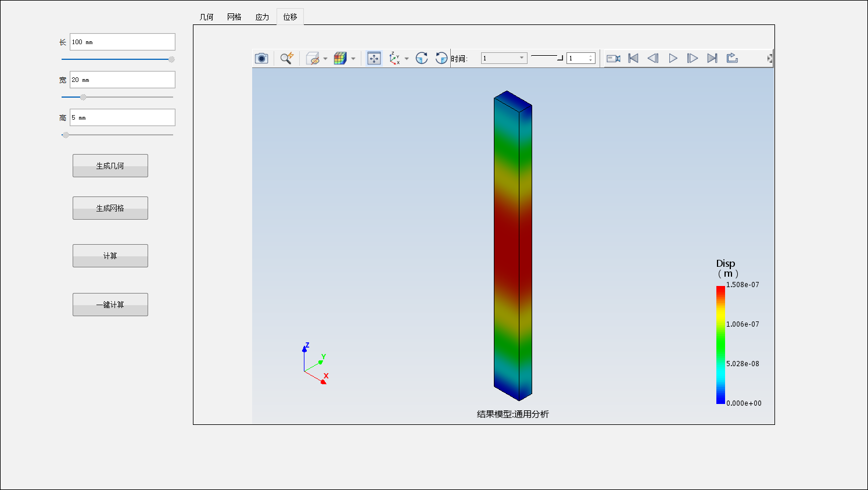868x490 pixels.
Task: Click the colored mesh cube icon
Action: [340, 58]
